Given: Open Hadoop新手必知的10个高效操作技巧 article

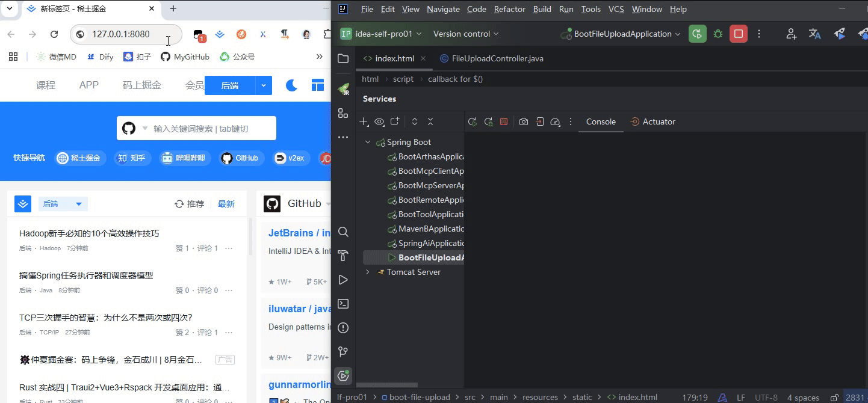Looking at the screenshot, I should pyautogui.click(x=89, y=233).
